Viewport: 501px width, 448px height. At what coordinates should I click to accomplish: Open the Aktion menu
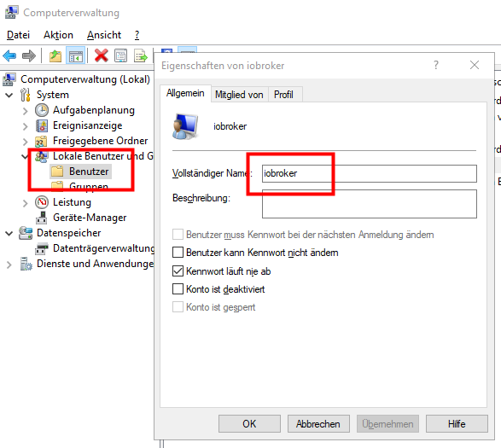pyautogui.click(x=59, y=35)
